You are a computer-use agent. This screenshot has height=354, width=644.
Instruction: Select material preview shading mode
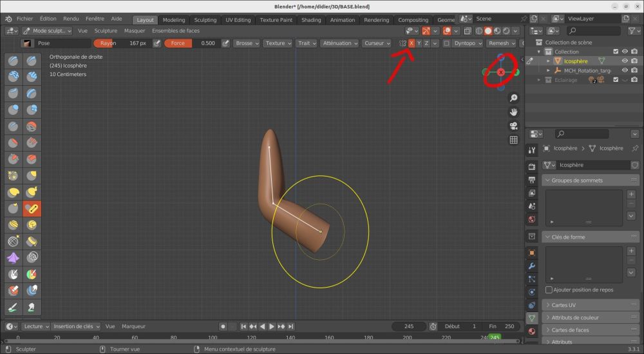pos(497,31)
